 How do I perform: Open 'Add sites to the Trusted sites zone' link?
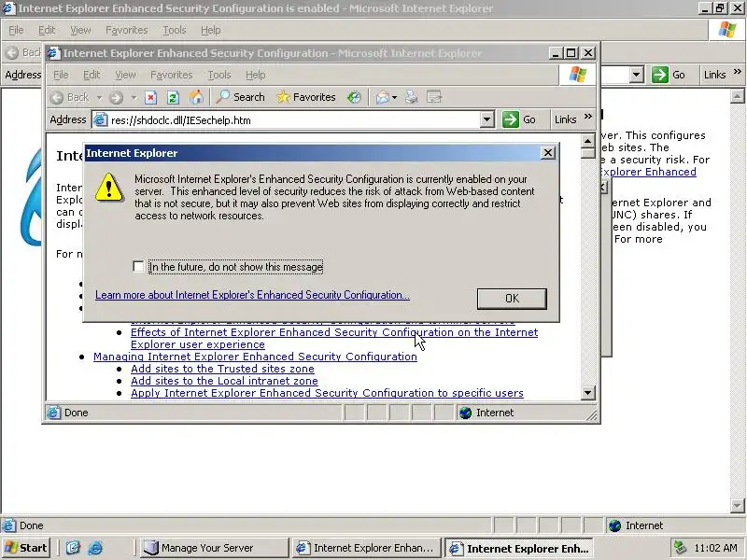pos(222,369)
